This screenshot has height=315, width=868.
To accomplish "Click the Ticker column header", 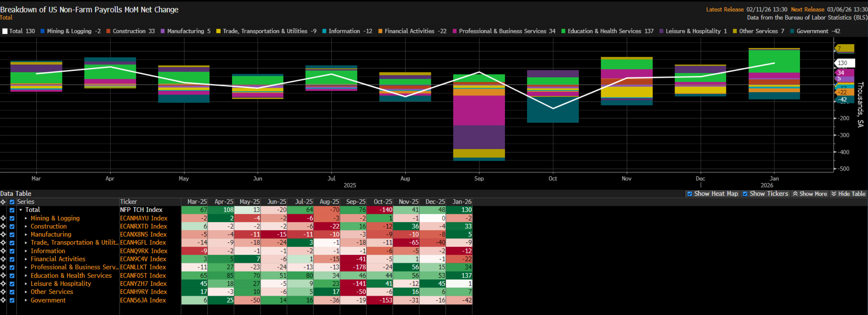I will pyautogui.click(x=129, y=202).
